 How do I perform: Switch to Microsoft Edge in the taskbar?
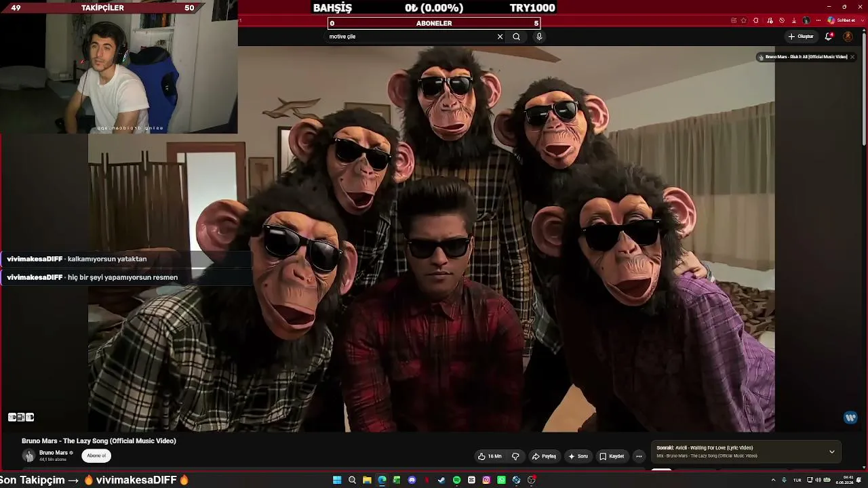point(382,480)
